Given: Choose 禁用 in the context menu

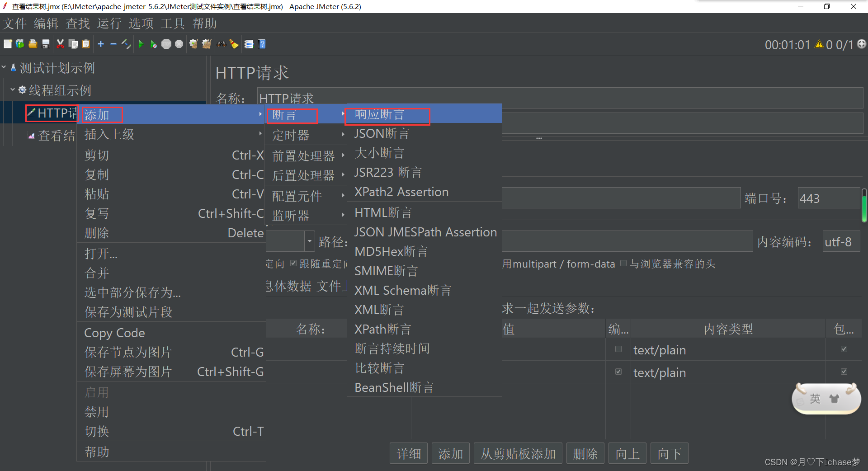Looking at the screenshot, I should pyautogui.click(x=171, y=412).
